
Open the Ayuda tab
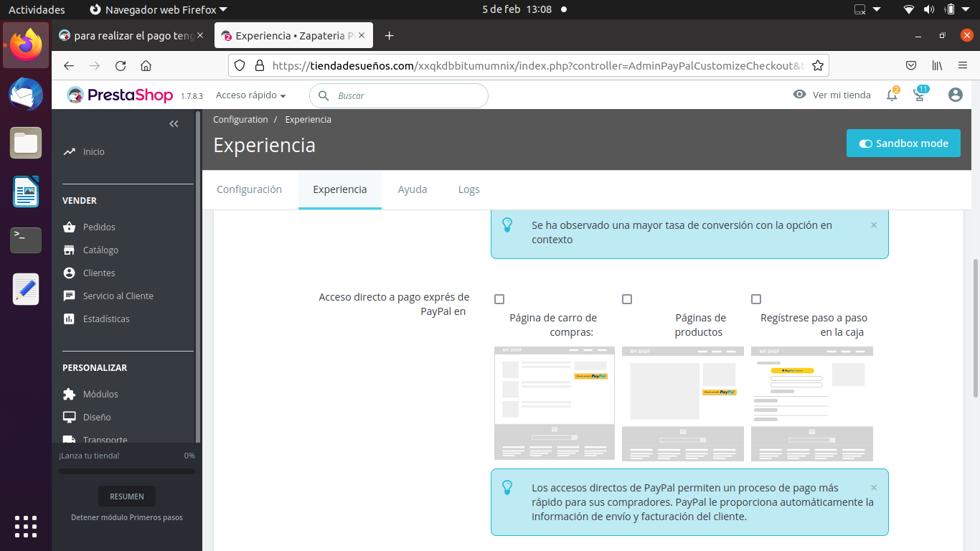pos(413,189)
